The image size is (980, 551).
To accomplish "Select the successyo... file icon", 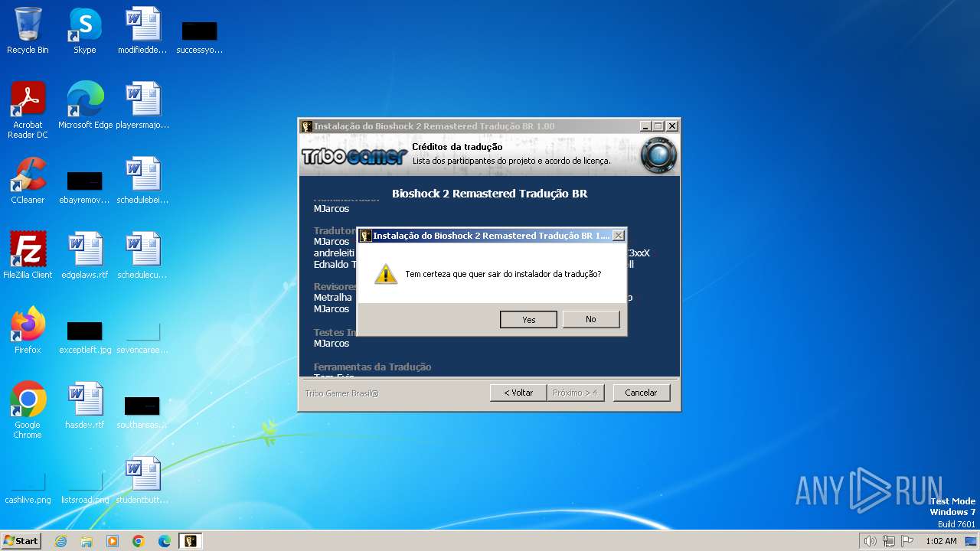I will click(199, 37).
